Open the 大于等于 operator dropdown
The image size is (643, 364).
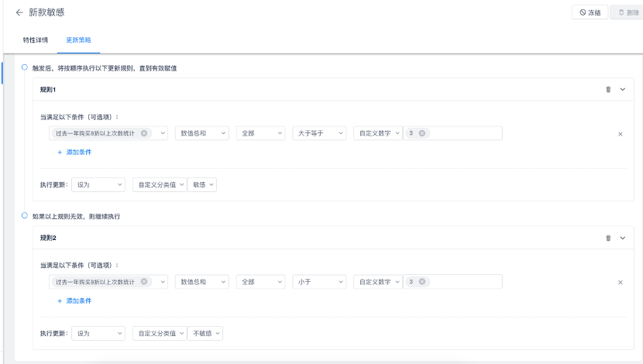[319, 133]
